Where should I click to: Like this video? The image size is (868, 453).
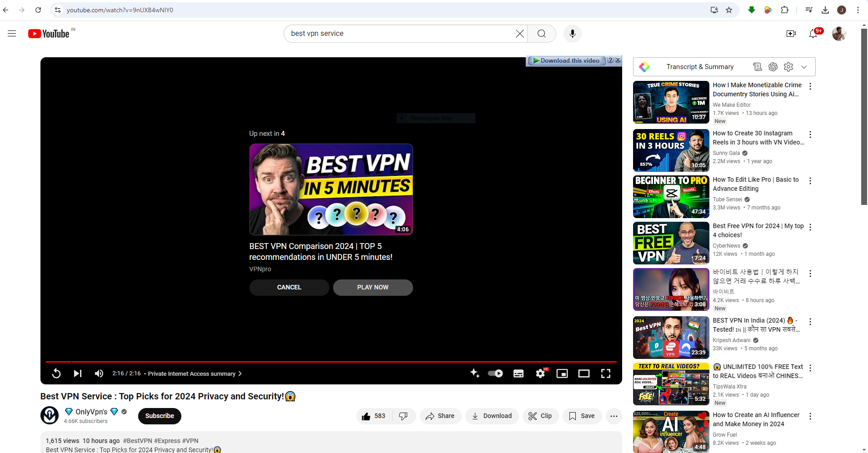pyautogui.click(x=374, y=416)
